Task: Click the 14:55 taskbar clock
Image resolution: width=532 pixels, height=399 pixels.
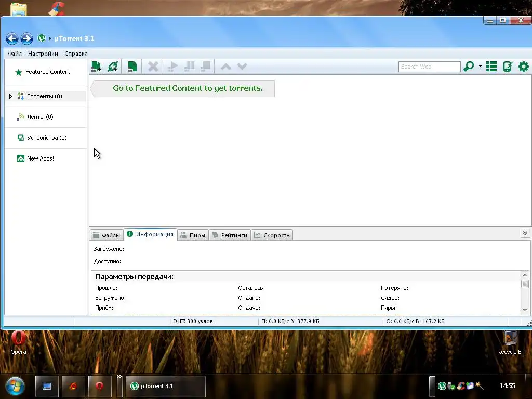Action: (x=507, y=386)
